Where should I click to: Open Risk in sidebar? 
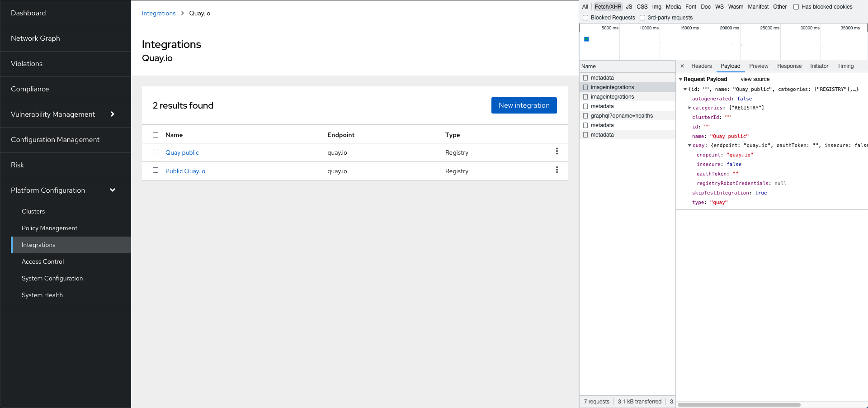click(66, 165)
